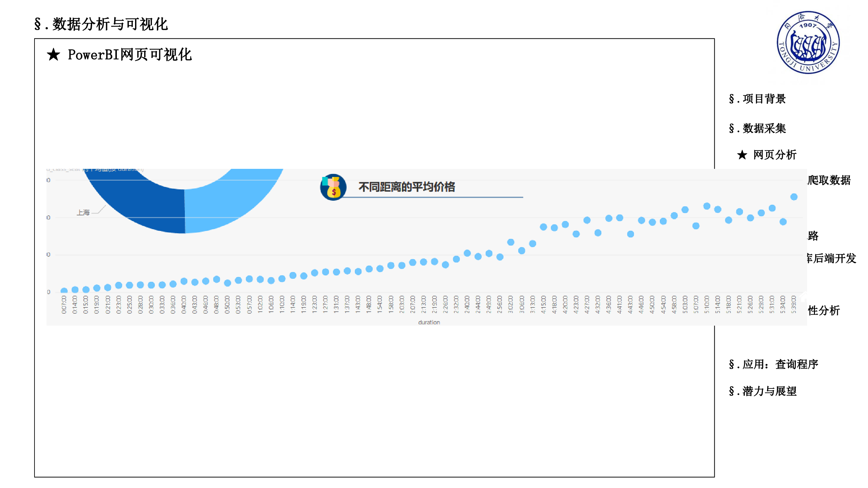
Task: Open the §.数据采集 section
Action: pyautogui.click(x=757, y=128)
